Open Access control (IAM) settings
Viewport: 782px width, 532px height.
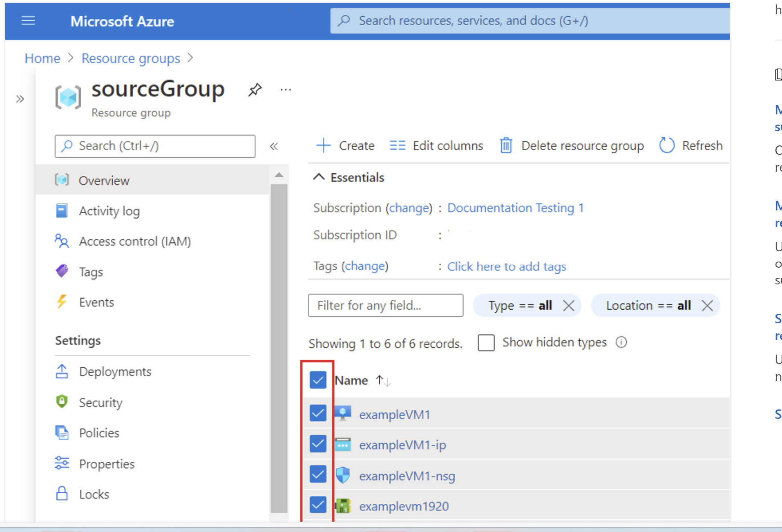tap(135, 241)
